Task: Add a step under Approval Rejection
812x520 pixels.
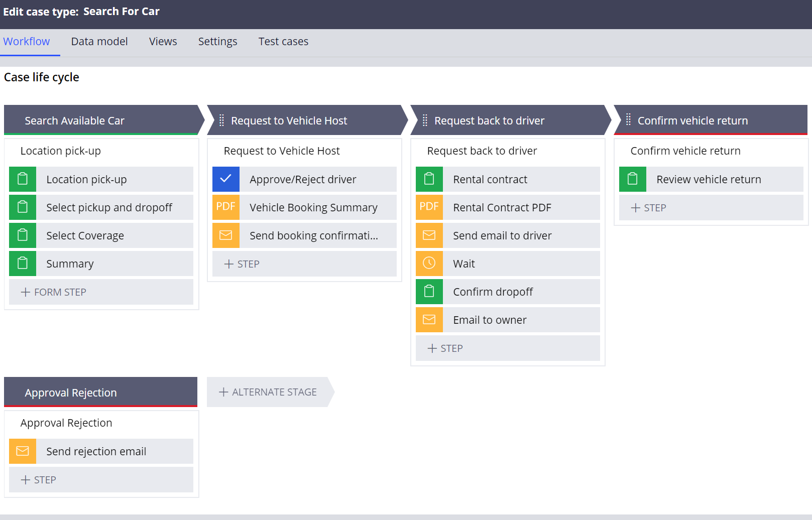Action: (101, 479)
